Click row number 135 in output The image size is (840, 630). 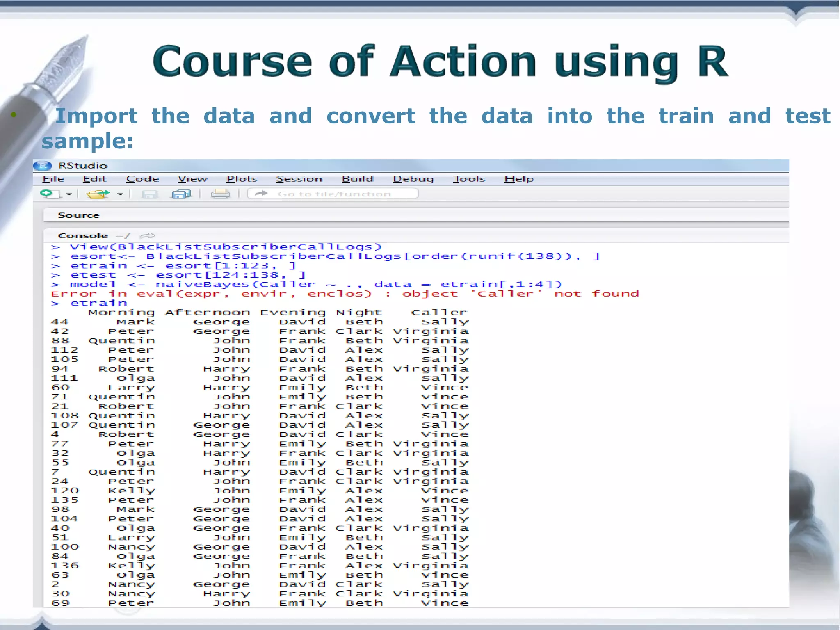[64, 500]
